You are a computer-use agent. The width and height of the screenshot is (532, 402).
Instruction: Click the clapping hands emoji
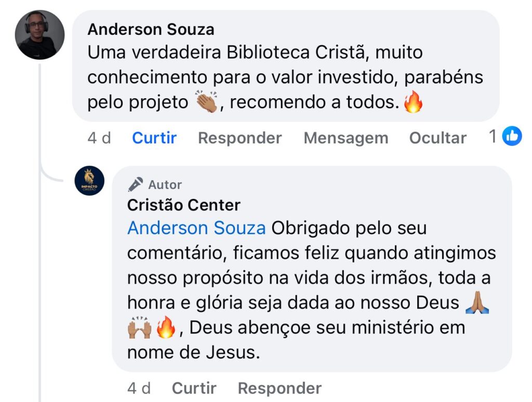pyautogui.click(x=206, y=102)
